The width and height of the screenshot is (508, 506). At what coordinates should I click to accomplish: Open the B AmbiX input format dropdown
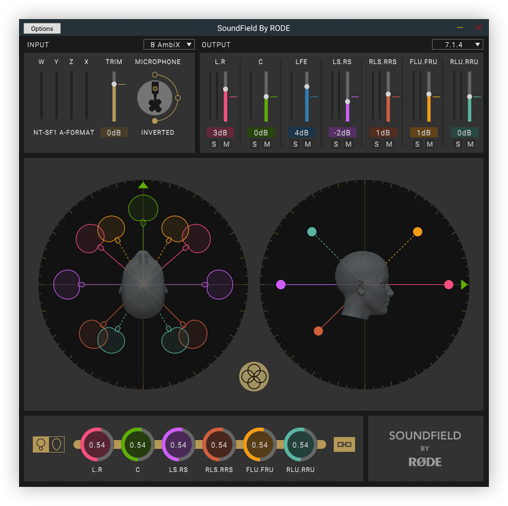coord(169,45)
